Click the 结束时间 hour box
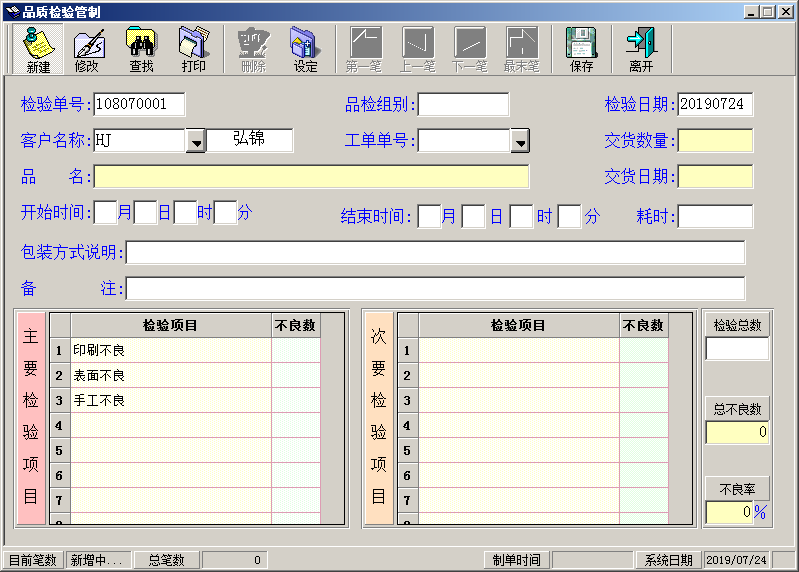This screenshot has height=572, width=799. (522, 216)
